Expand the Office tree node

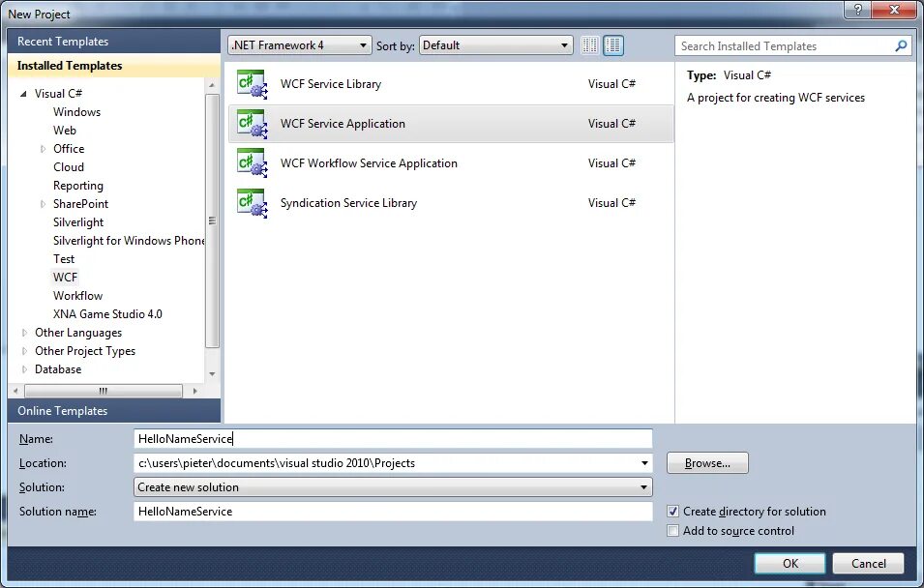43,149
